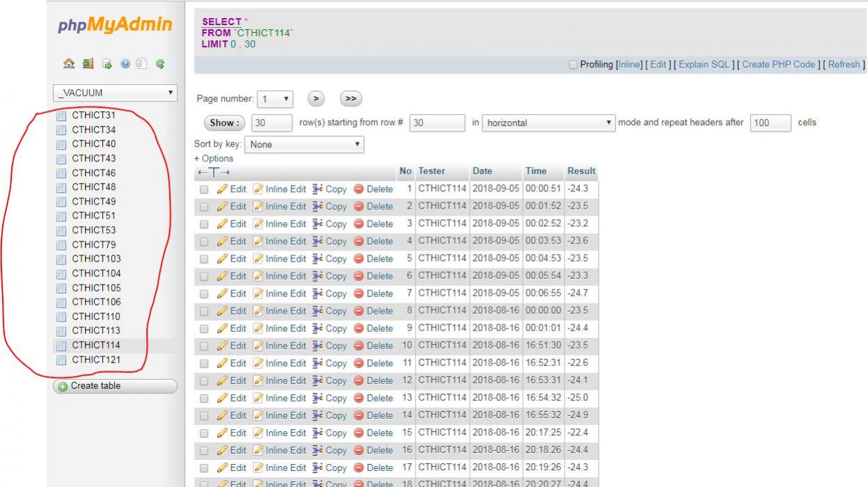This screenshot has height=487, width=868.
Task: Click the row count input field showing 30
Action: (271, 123)
